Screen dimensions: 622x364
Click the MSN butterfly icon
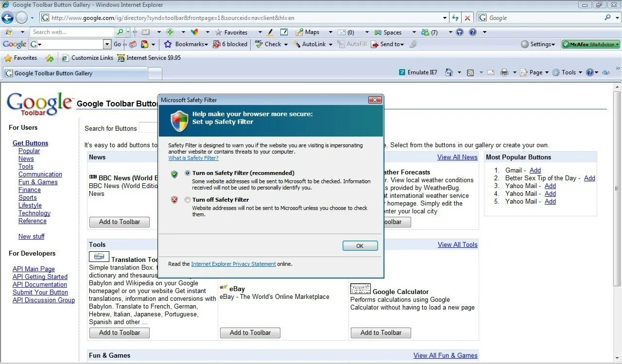(195, 32)
